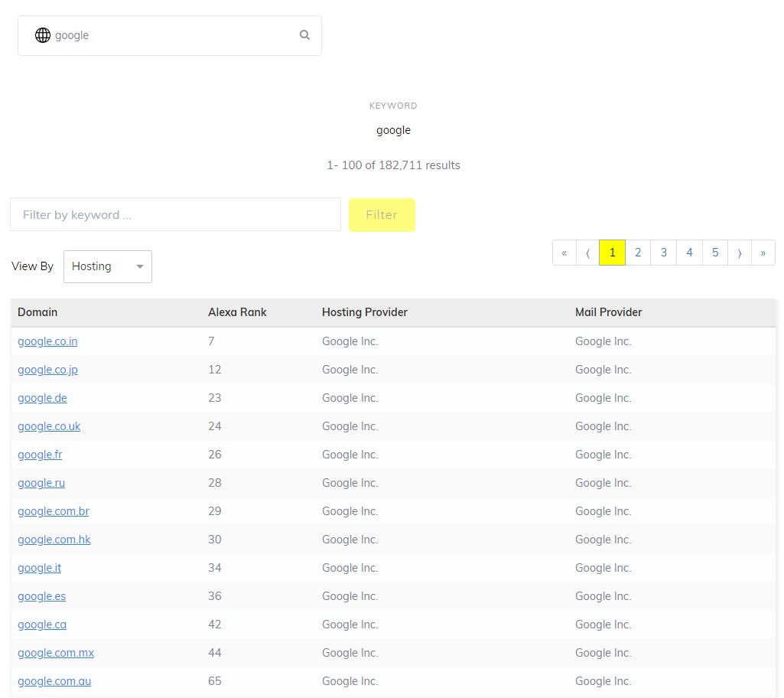Select pagination page 3
784x698 pixels.
pyautogui.click(x=663, y=253)
